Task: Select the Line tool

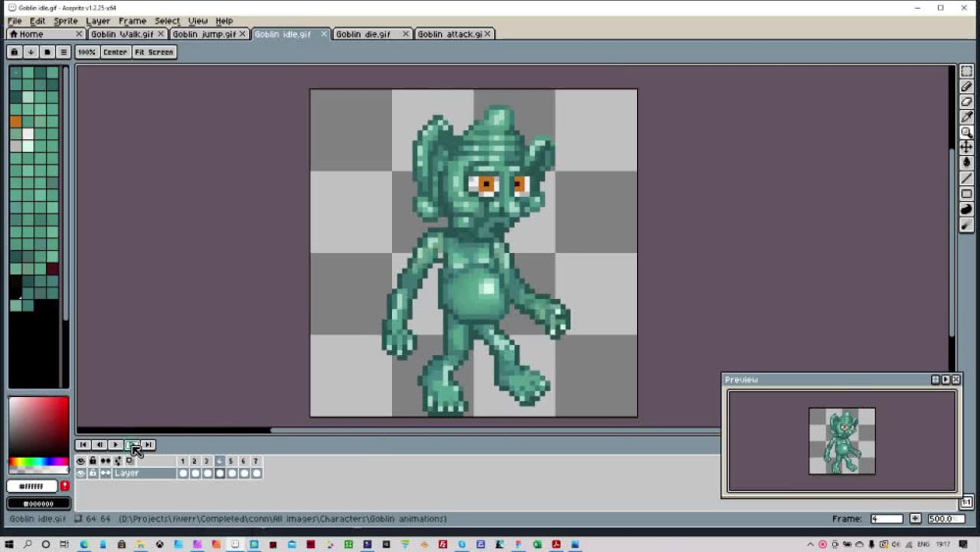Action: click(966, 178)
